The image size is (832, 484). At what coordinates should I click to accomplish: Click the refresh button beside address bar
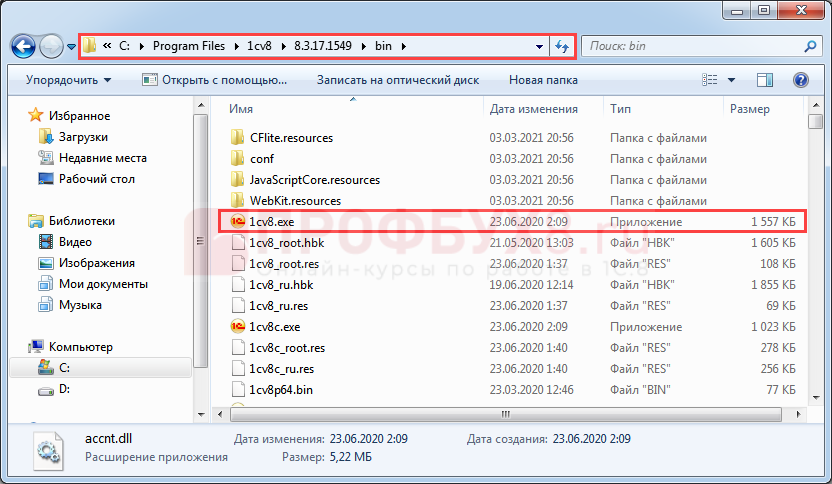pos(562,46)
